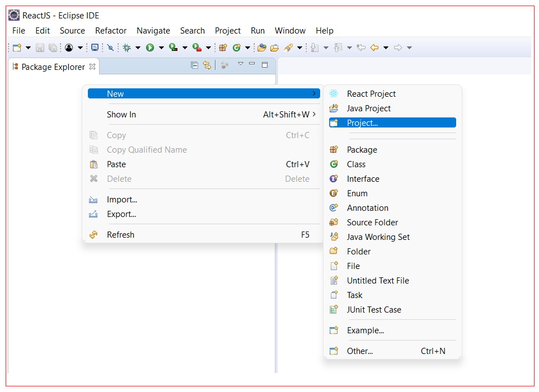
Task: Open the Source menu
Action: [x=72, y=31]
